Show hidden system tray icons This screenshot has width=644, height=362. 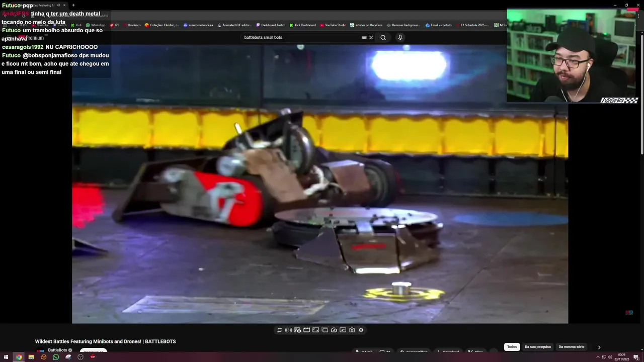[598, 357]
